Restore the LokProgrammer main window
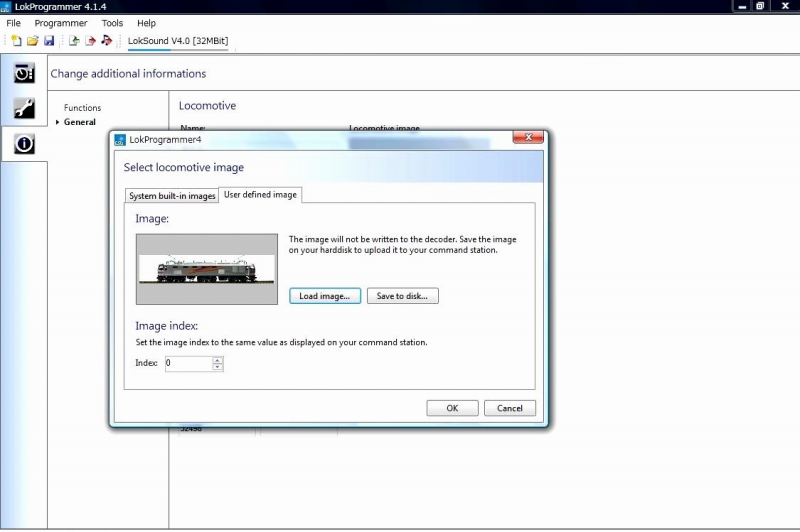Screen dimensions: 800x532 (x=760, y=6)
